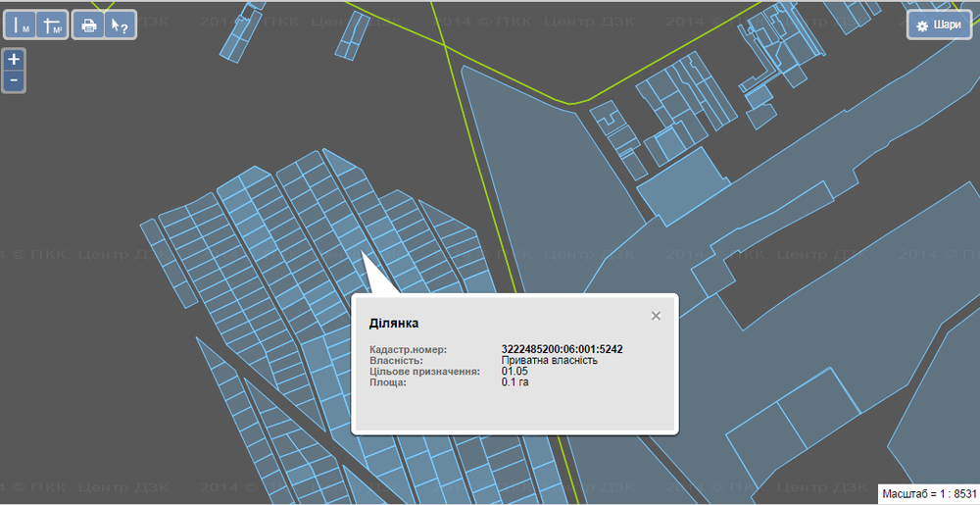Image resolution: width=980 pixels, height=505 pixels.
Task: Click the leftmost small parcel at top of map
Action: (x=241, y=32)
